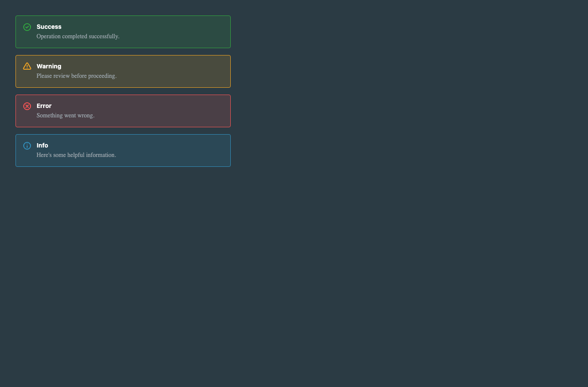Click the "Info" alert title
Viewport: 588px width, 387px height.
pyautogui.click(x=42, y=145)
